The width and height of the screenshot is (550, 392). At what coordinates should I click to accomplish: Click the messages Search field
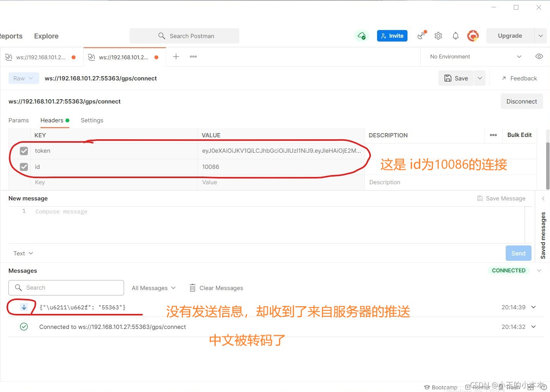pyautogui.click(x=66, y=288)
